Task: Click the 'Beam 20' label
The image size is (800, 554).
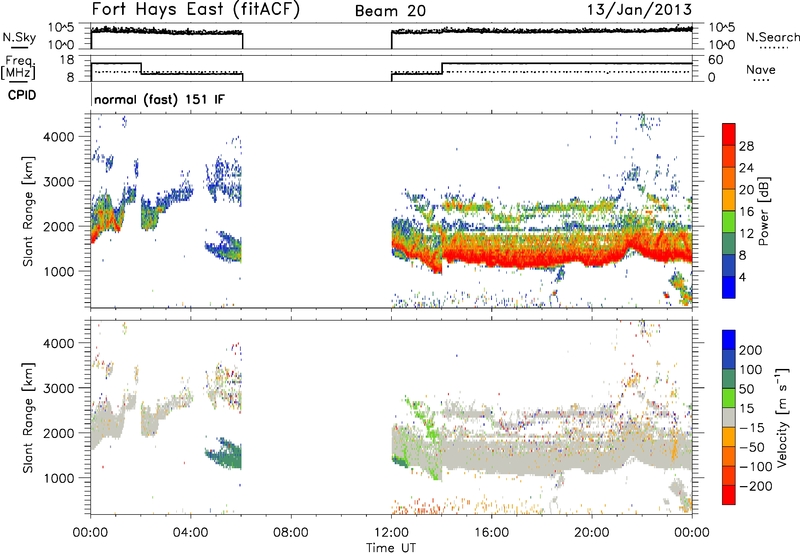Action: (x=390, y=11)
